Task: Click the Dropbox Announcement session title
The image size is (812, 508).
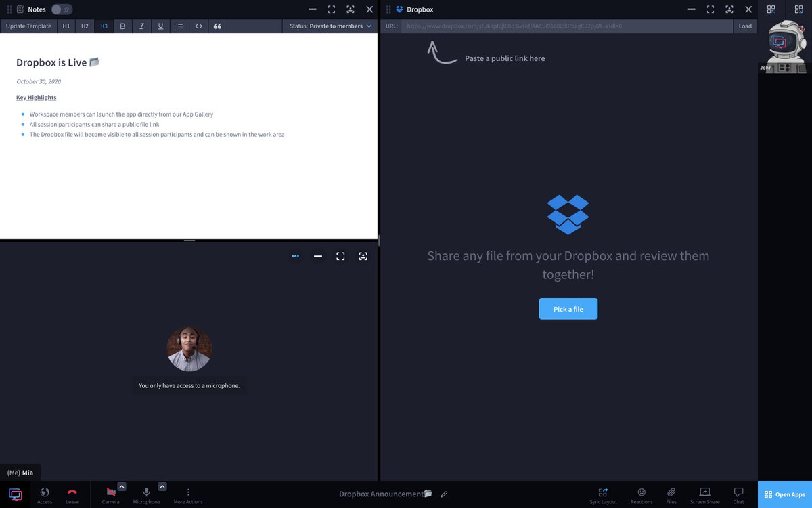Action: tap(385, 494)
